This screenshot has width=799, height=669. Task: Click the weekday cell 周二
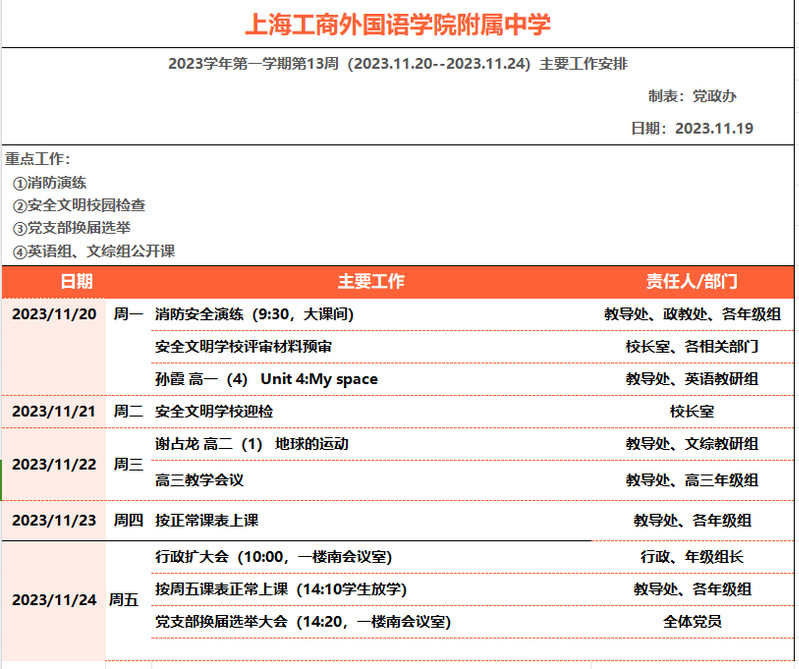[x=128, y=411]
